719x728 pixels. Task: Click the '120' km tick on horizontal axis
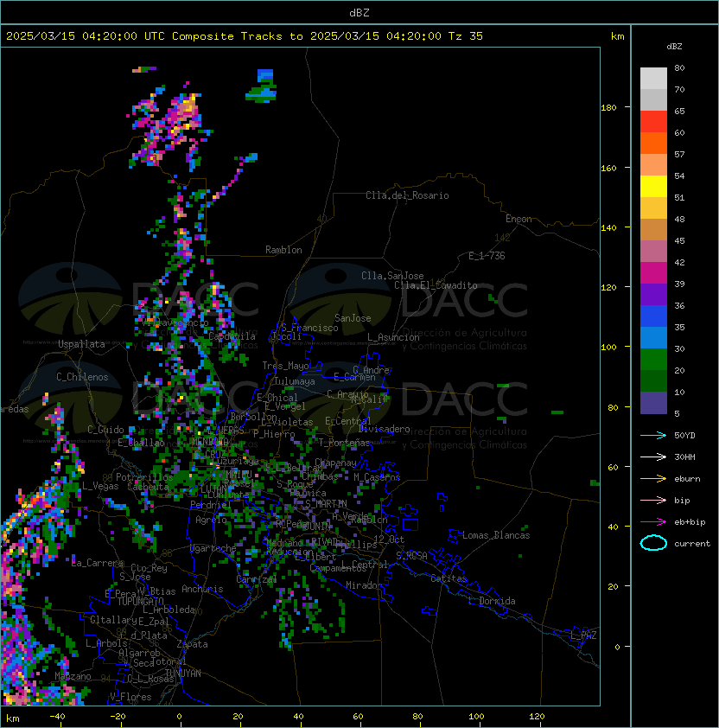pyautogui.click(x=537, y=717)
